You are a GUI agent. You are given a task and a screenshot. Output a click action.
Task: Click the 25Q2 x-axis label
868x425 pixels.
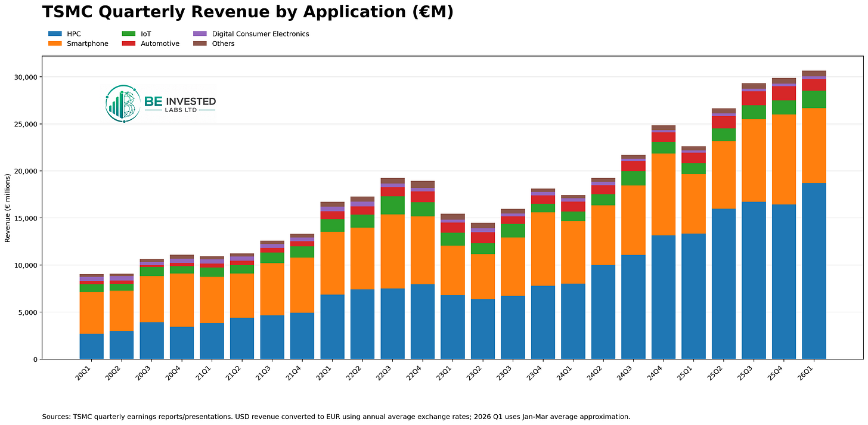tap(716, 373)
